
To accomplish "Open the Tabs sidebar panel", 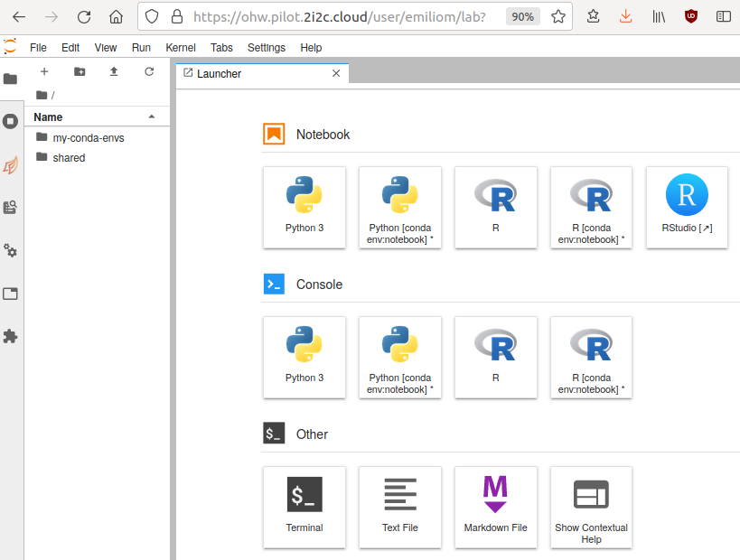I will [10, 294].
